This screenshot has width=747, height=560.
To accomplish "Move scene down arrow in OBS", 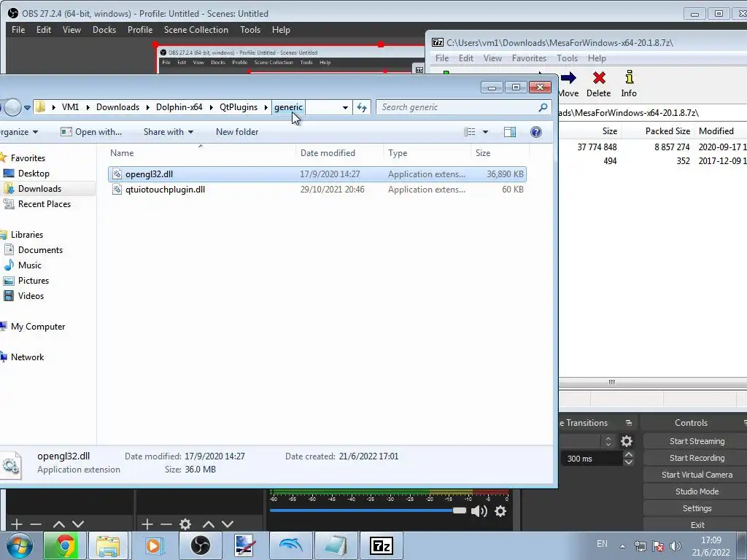I will click(78, 524).
